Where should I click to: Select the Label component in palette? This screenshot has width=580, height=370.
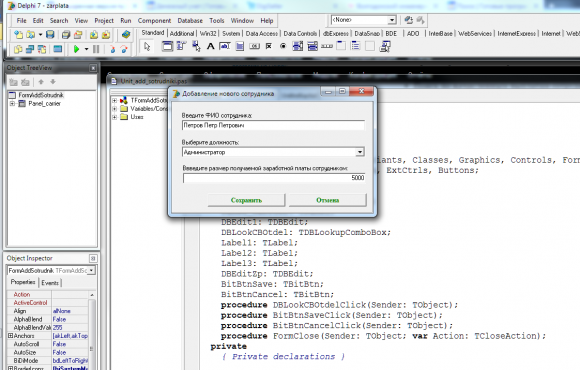click(x=210, y=46)
